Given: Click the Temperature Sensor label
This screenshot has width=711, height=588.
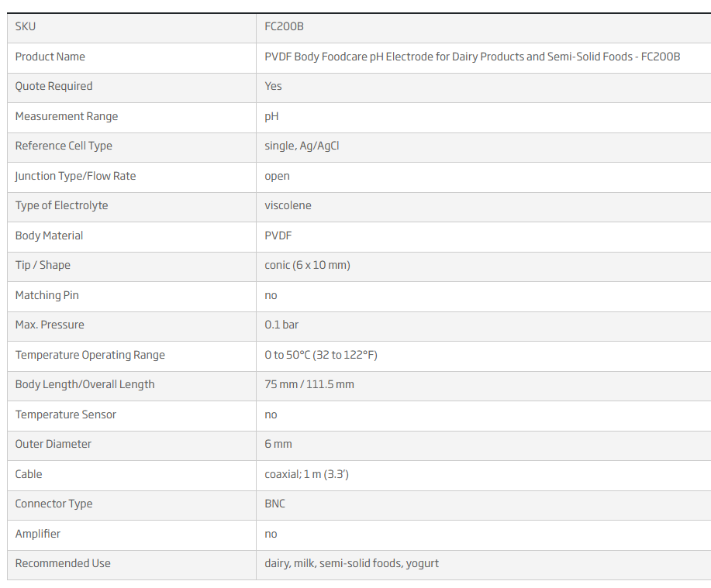Looking at the screenshot, I should 66,414.
